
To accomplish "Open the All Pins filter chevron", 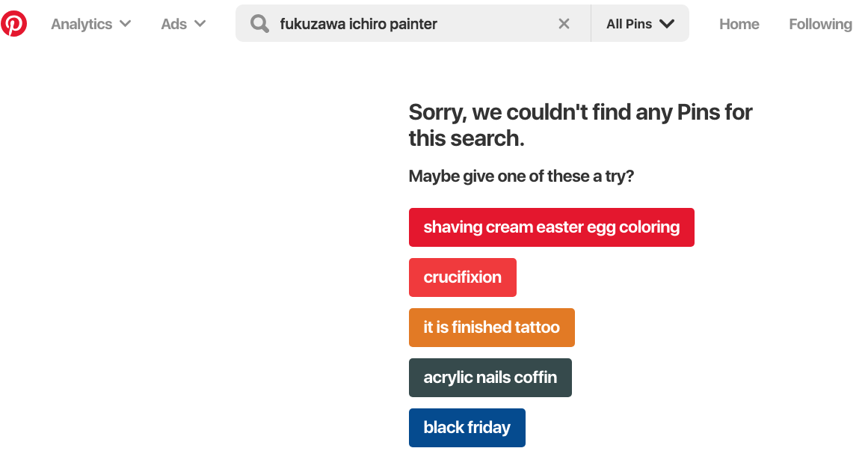I will [667, 24].
